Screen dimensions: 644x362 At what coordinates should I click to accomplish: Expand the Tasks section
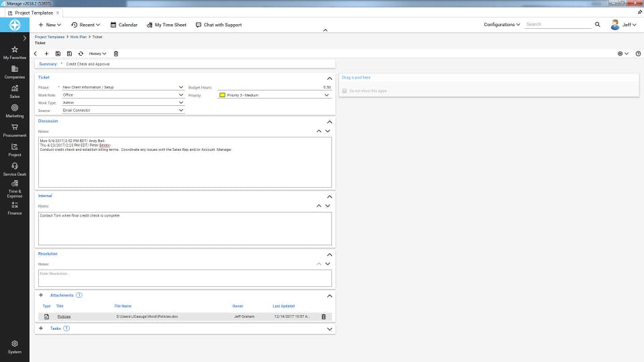point(329,328)
